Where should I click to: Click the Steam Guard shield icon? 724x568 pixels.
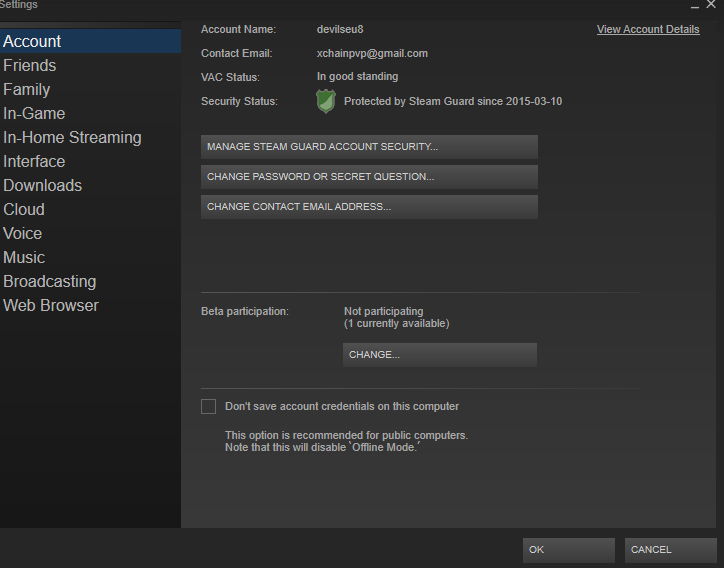click(326, 101)
